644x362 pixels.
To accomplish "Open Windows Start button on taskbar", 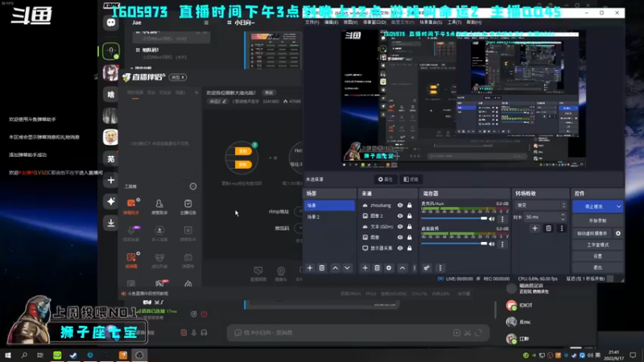I will (x=8, y=355).
